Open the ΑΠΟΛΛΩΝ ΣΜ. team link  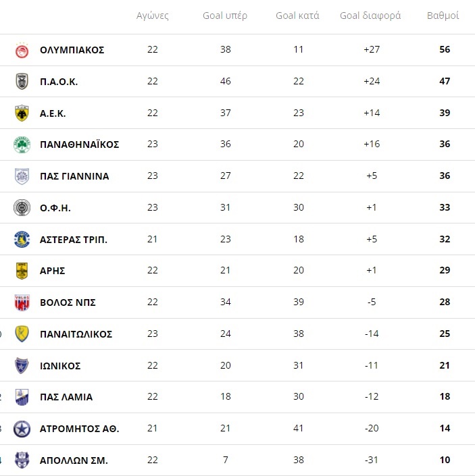tap(74, 460)
